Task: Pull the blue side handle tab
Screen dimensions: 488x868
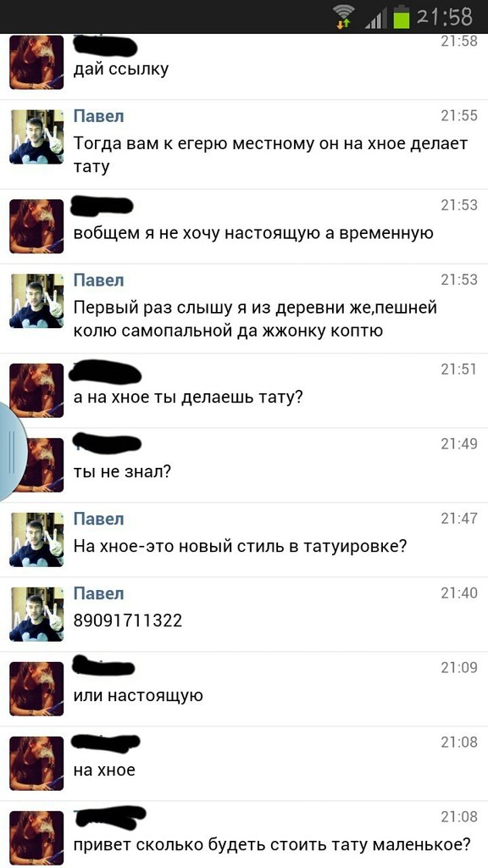Action: pos(12,453)
